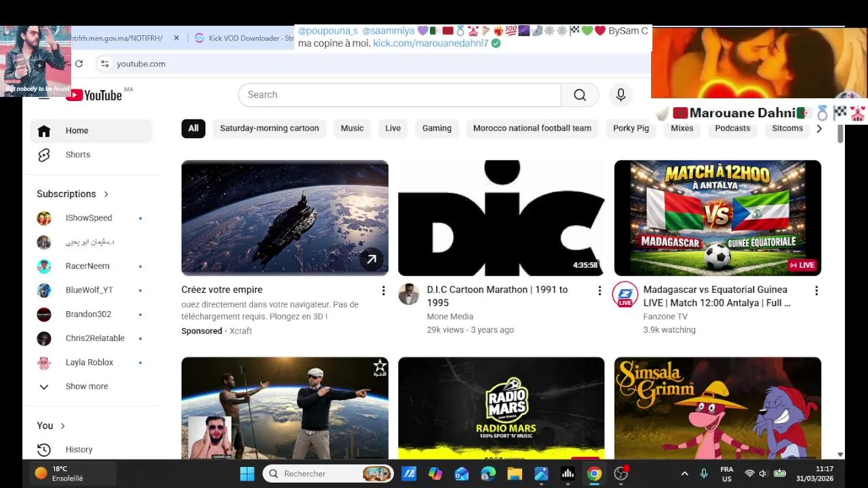Select the Podcasts filter chip
The image size is (868, 488).
(x=732, y=129)
